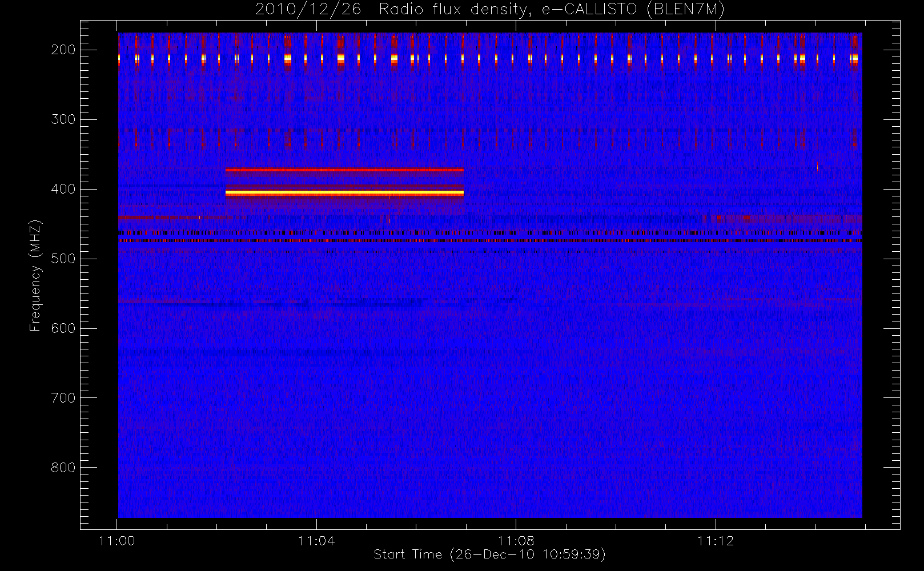Click the plot title dated 2010/12/26

coord(490,9)
